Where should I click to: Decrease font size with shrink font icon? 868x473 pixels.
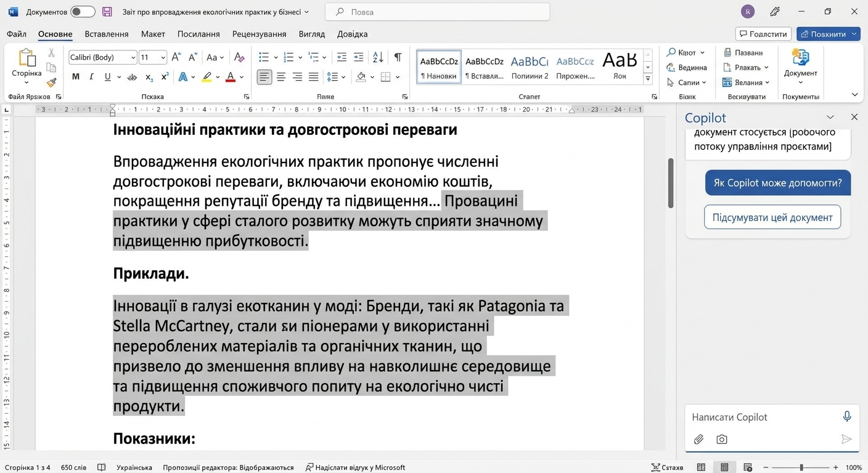(x=192, y=57)
